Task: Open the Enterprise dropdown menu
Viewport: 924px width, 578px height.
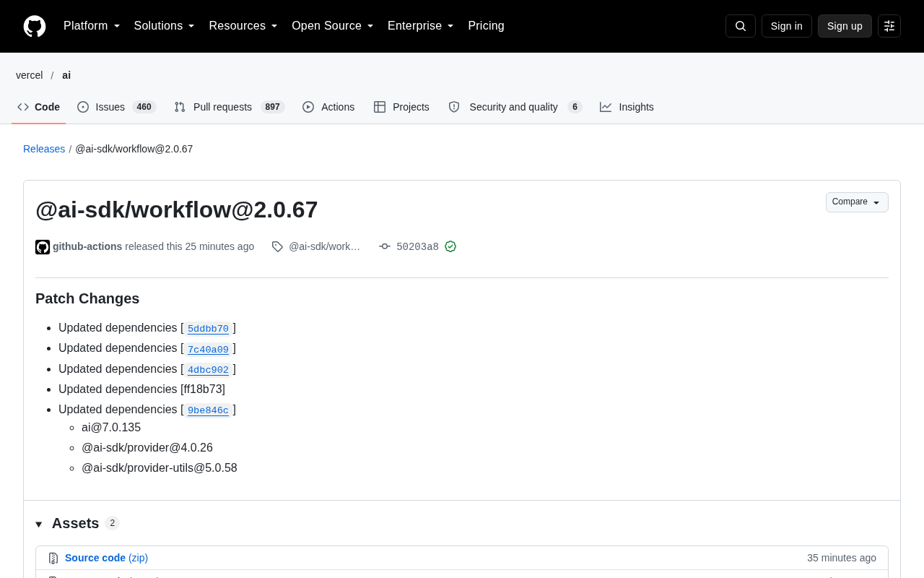Action: pos(421,26)
